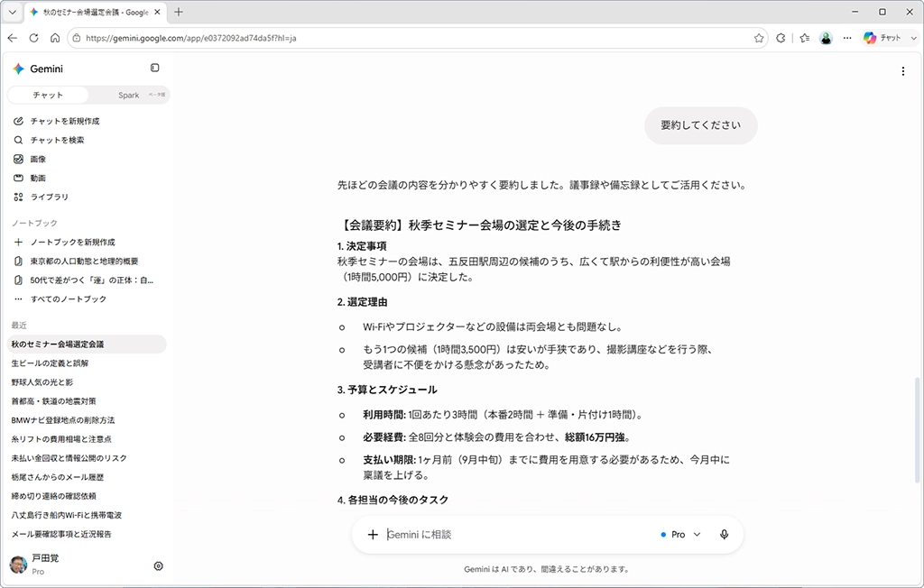
Task: Open the 動画 video icon
Action: click(x=18, y=178)
